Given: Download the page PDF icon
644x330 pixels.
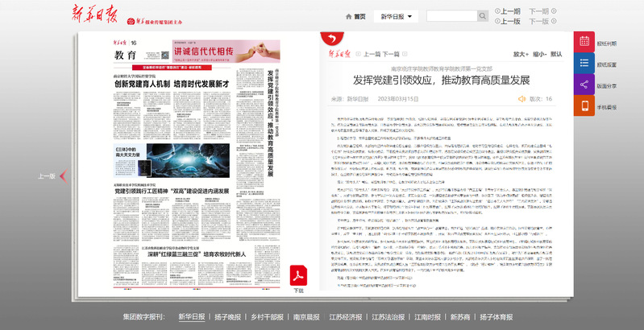Looking at the screenshot, I should pos(298,275).
